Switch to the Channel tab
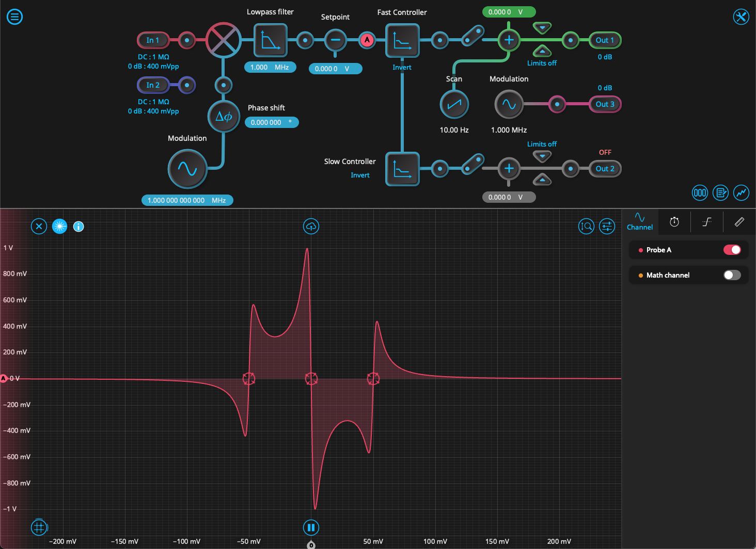The width and height of the screenshot is (756, 549). (640, 221)
